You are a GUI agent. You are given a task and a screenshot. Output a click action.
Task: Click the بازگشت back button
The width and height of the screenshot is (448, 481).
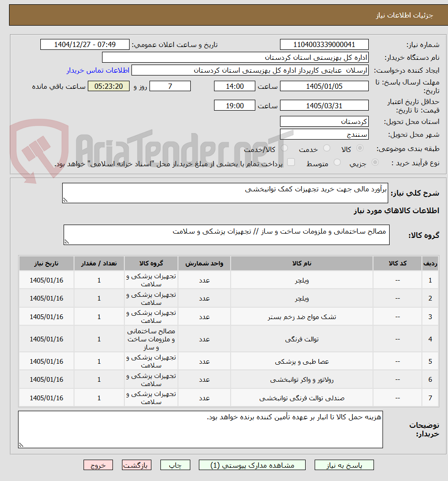[137, 465]
